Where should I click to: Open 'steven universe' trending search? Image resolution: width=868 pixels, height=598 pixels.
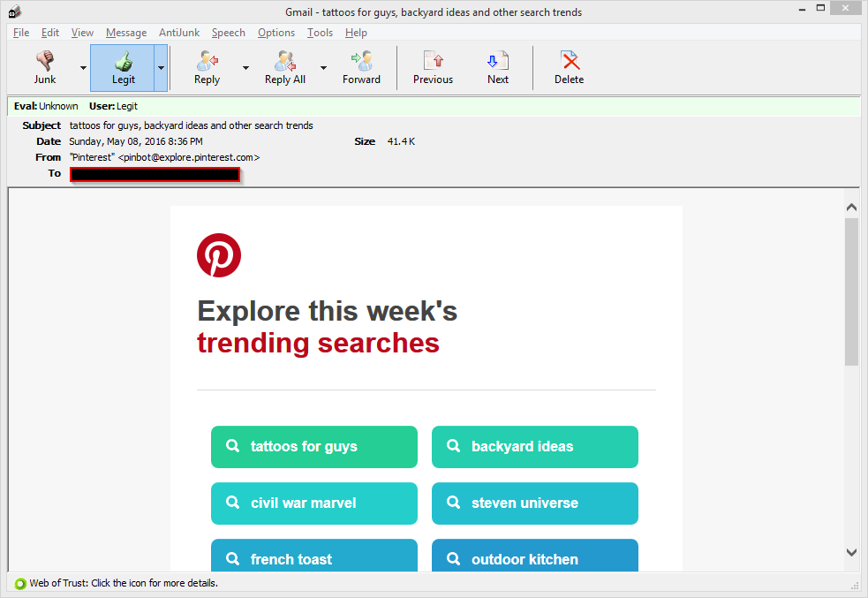click(535, 503)
